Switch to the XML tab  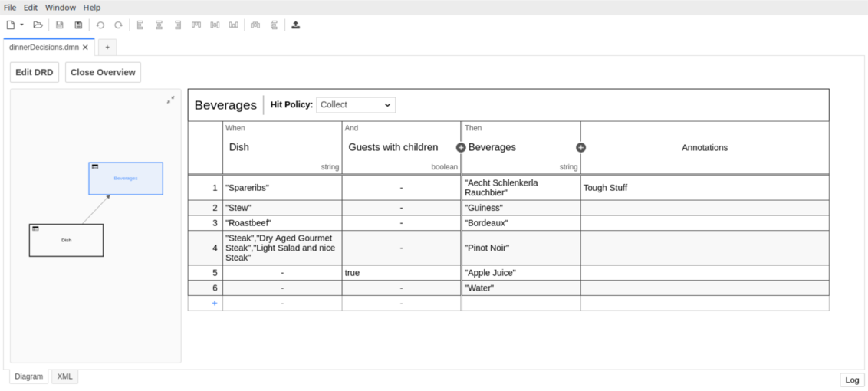[x=64, y=376]
